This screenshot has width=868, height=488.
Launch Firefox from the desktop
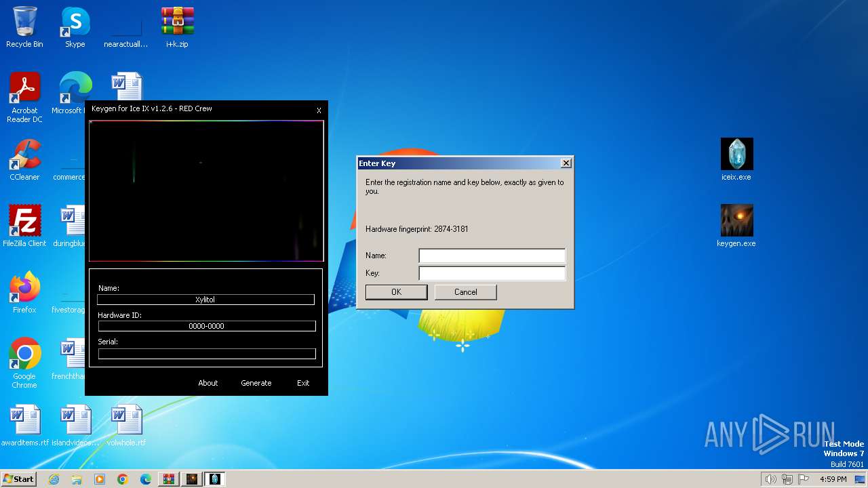(x=24, y=293)
